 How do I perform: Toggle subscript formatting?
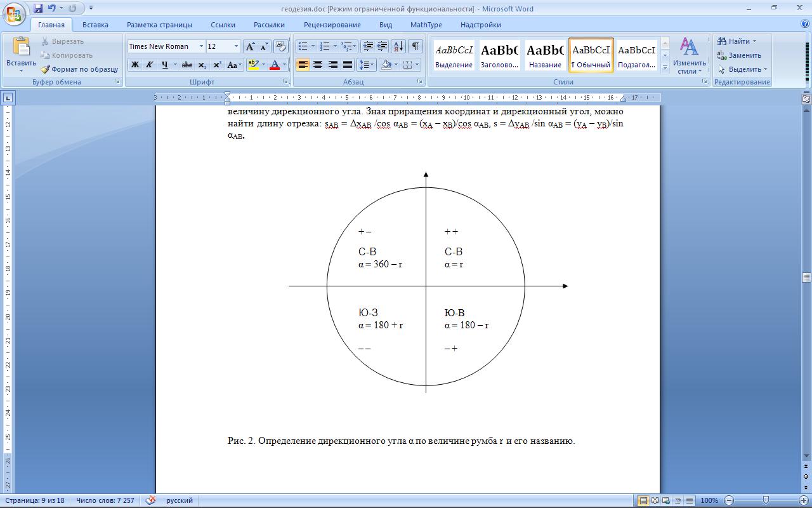[202, 65]
